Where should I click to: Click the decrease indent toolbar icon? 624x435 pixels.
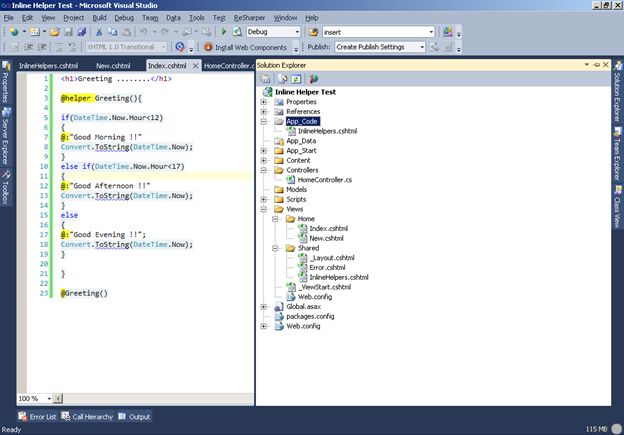click(28, 47)
